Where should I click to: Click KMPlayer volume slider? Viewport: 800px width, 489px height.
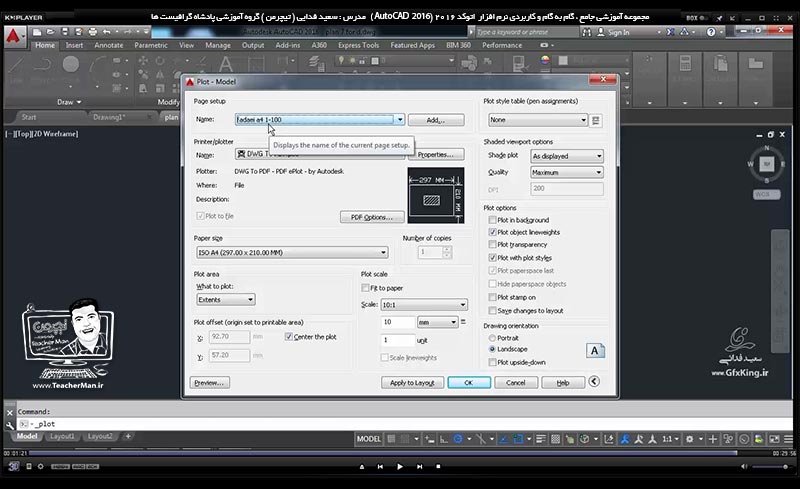tap(770, 467)
